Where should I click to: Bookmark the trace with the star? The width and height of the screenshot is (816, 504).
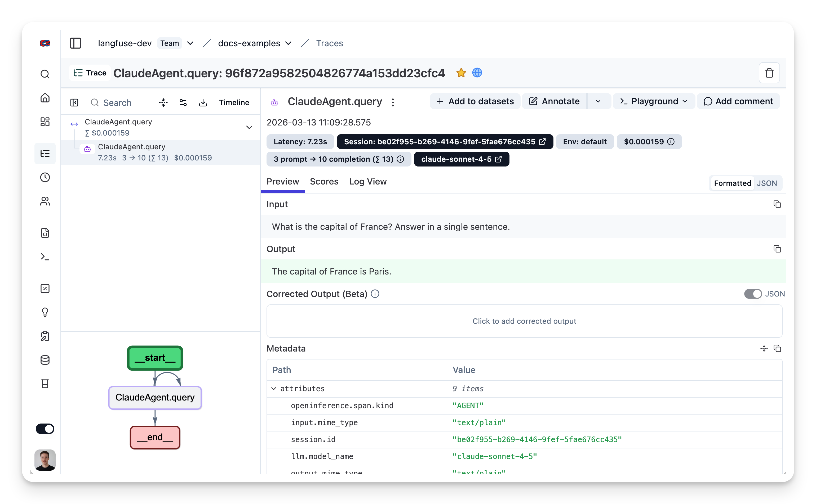pyautogui.click(x=461, y=73)
